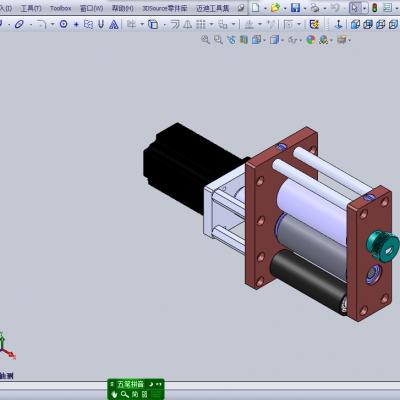Open the 窗口(W) menu

(x=92, y=8)
